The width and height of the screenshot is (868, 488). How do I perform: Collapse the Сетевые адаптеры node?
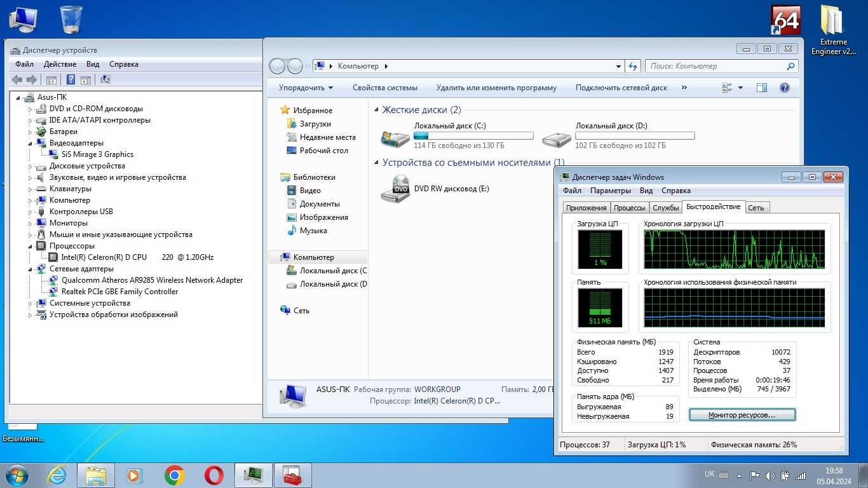[29, 269]
